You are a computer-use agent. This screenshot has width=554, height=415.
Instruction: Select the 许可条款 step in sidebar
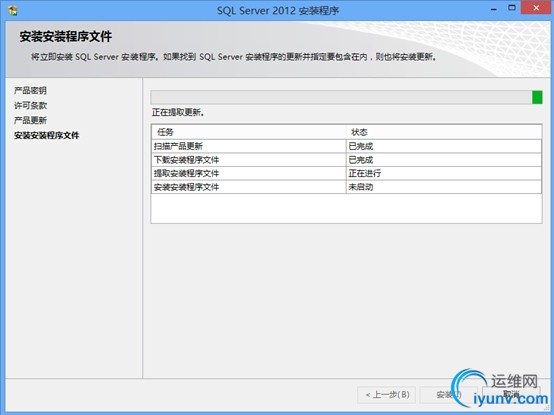[x=30, y=106]
